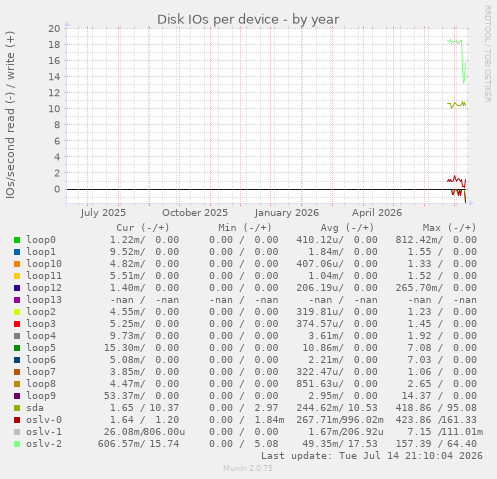The image size is (497, 479).
Task: Click sda average value '244.62m/ 10.53'
Action: coord(337,408)
